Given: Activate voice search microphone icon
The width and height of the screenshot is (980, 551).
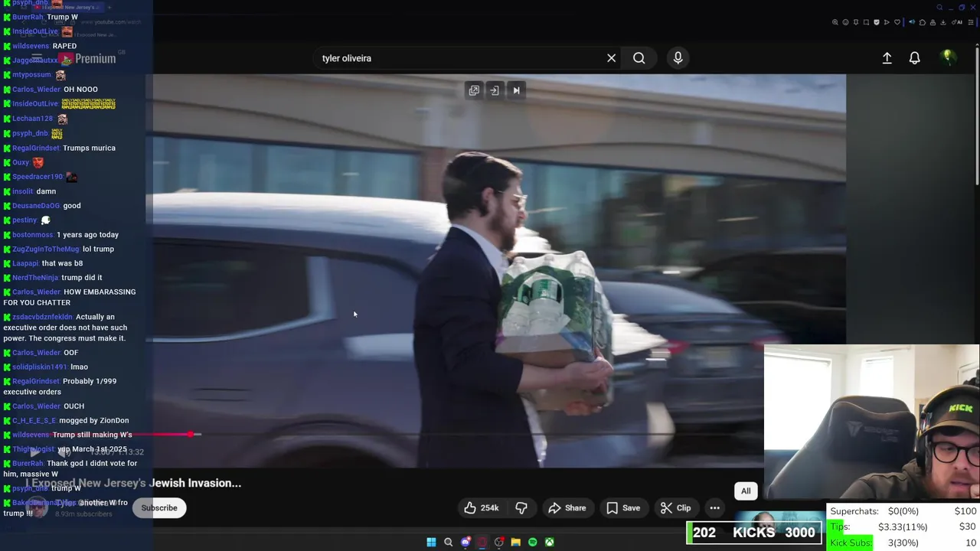Looking at the screenshot, I should pyautogui.click(x=678, y=58).
